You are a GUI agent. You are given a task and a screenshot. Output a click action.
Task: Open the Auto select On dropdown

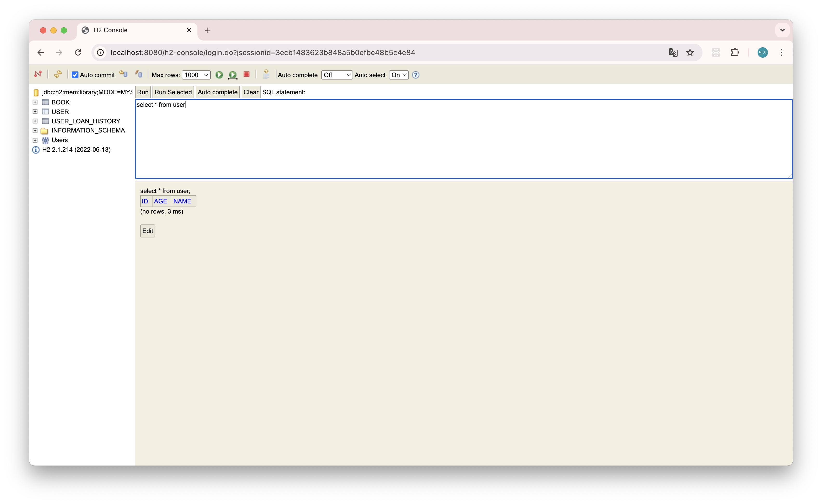399,75
